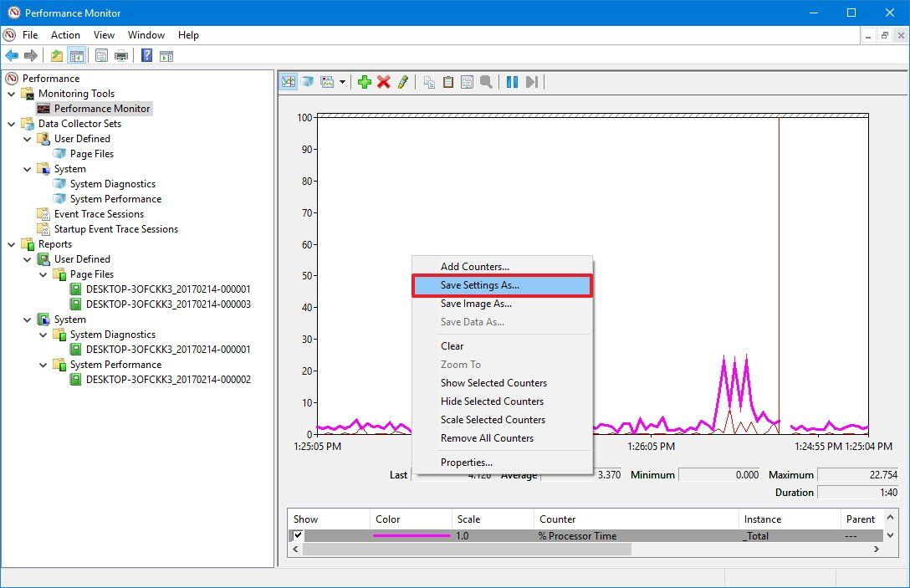Select Remove All Counters from context menu
910x588 pixels.
487,437
